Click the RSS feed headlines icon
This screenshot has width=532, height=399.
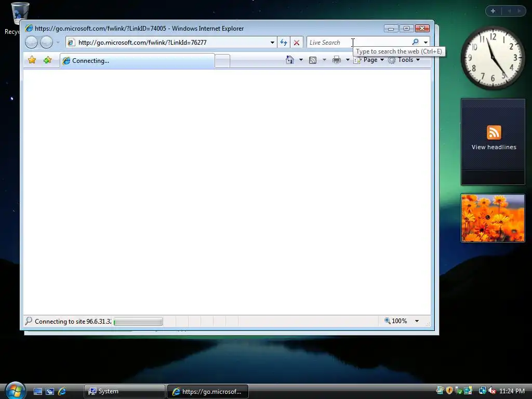494,132
